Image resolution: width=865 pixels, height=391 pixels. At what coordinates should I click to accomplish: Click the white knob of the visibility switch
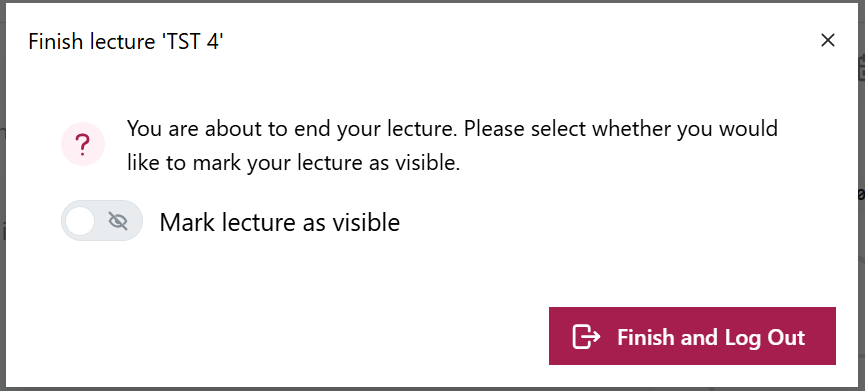point(81,221)
